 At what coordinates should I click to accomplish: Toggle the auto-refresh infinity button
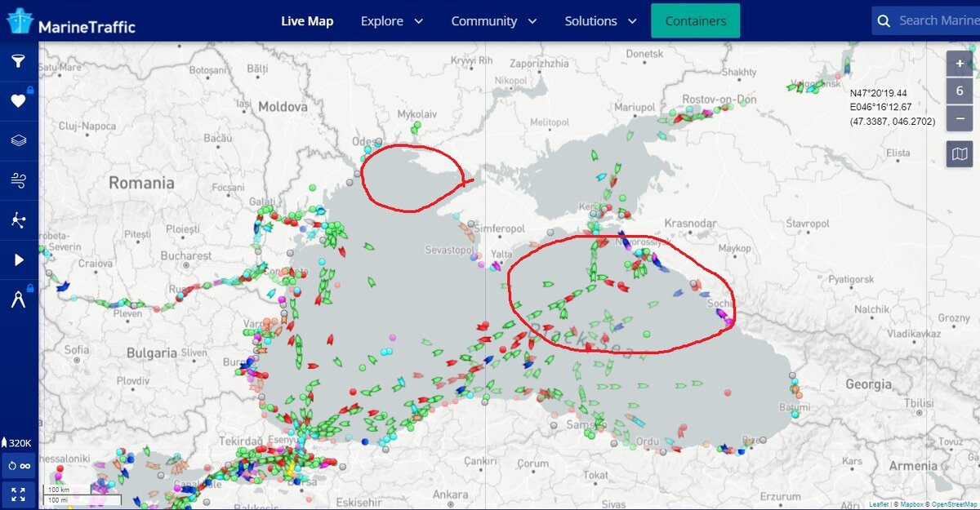pos(18,466)
